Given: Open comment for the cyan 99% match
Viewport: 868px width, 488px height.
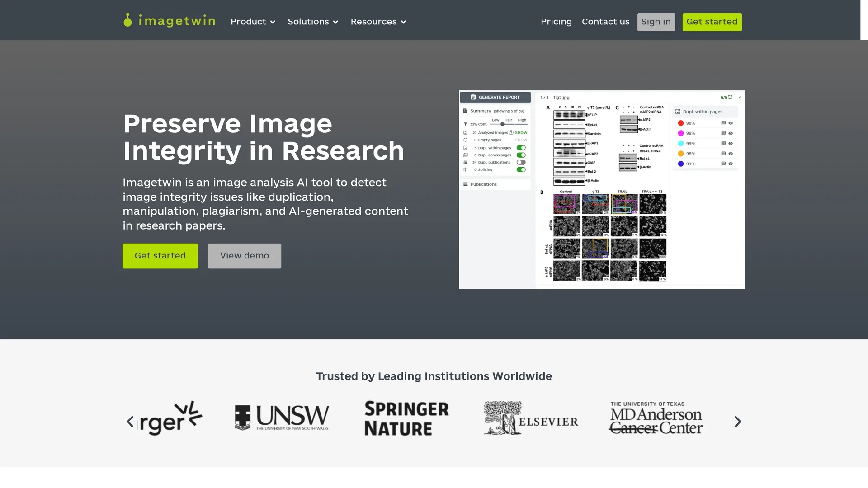Looking at the screenshot, I should click(x=723, y=144).
